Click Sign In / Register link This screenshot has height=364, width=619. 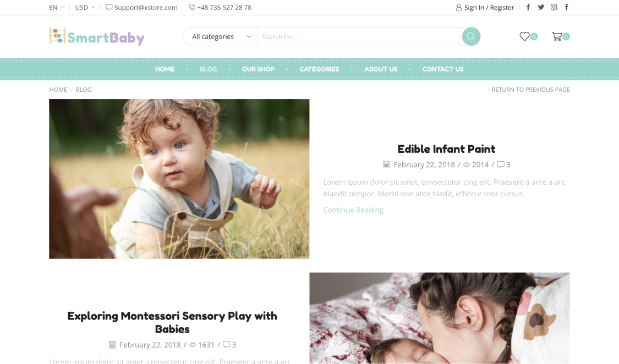[x=485, y=7]
